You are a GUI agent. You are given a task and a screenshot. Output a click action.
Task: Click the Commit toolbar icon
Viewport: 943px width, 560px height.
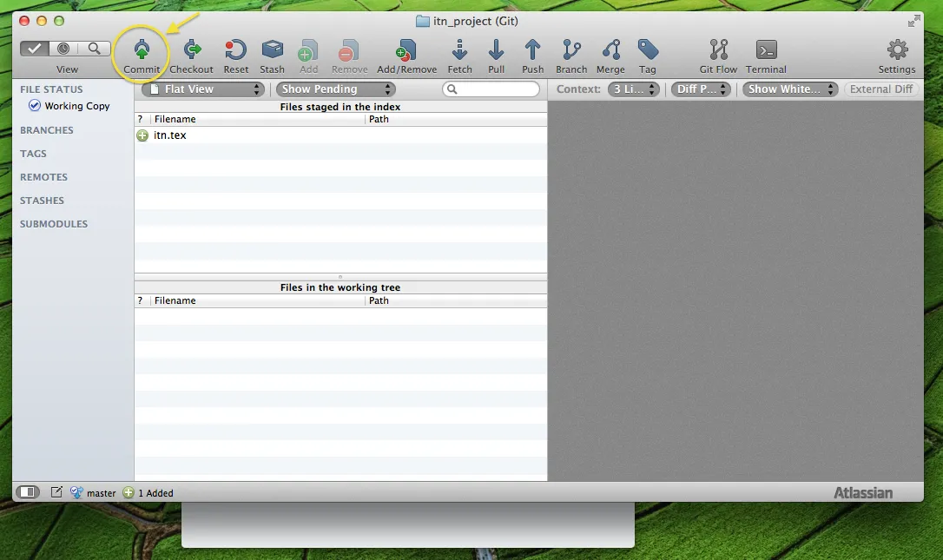tap(142, 50)
